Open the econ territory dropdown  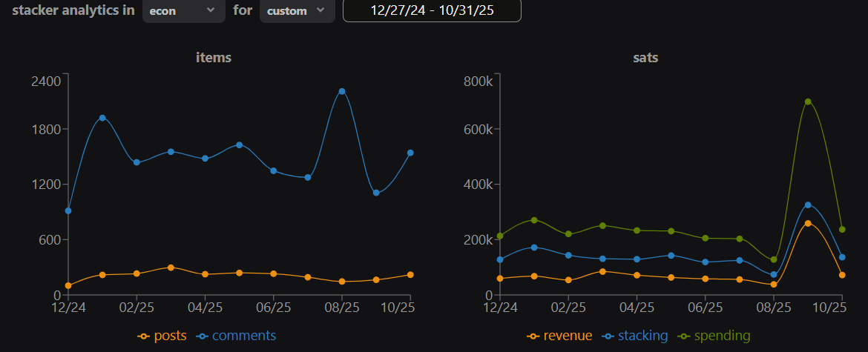[183, 11]
